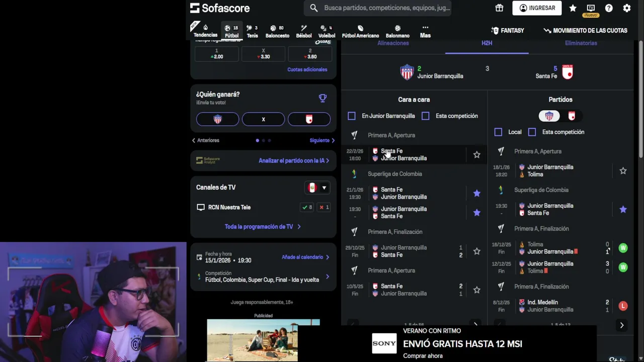The width and height of the screenshot is (644, 362).
Task: Select Fútbol Americano sport category
Action: coord(360,31)
